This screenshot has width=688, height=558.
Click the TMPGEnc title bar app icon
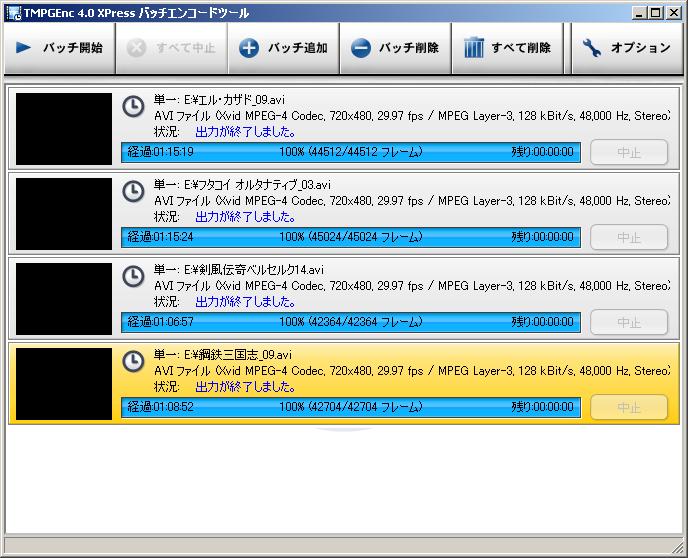14,13
